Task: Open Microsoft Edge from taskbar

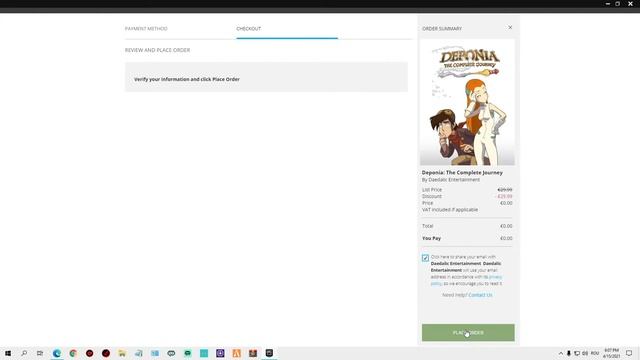Action: 57,353
